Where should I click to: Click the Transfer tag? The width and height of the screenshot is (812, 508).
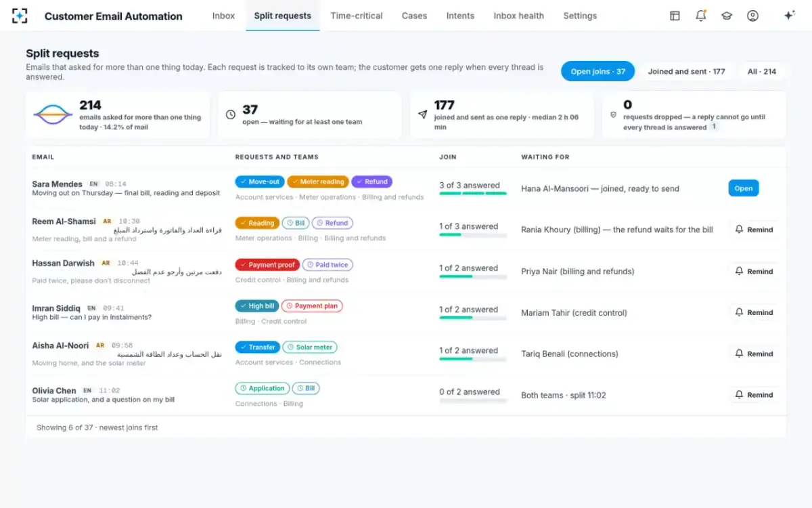258,347
